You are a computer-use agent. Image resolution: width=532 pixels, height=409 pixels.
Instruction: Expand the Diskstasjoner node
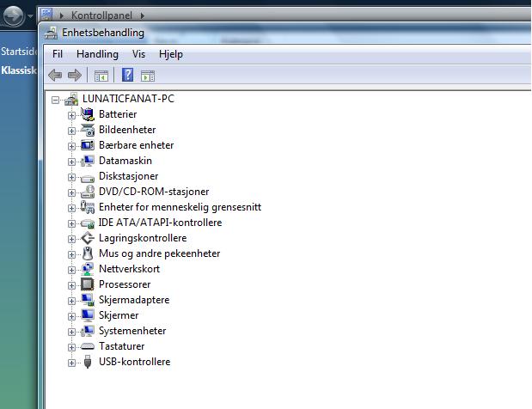coord(71,177)
